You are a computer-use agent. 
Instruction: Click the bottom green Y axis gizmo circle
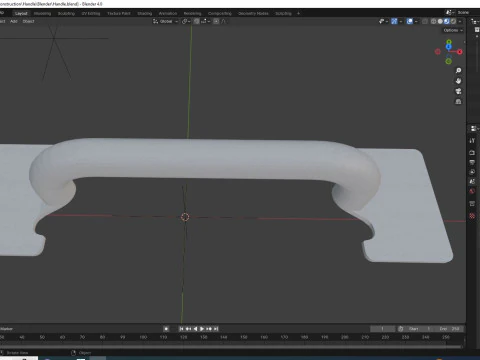(449, 61)
